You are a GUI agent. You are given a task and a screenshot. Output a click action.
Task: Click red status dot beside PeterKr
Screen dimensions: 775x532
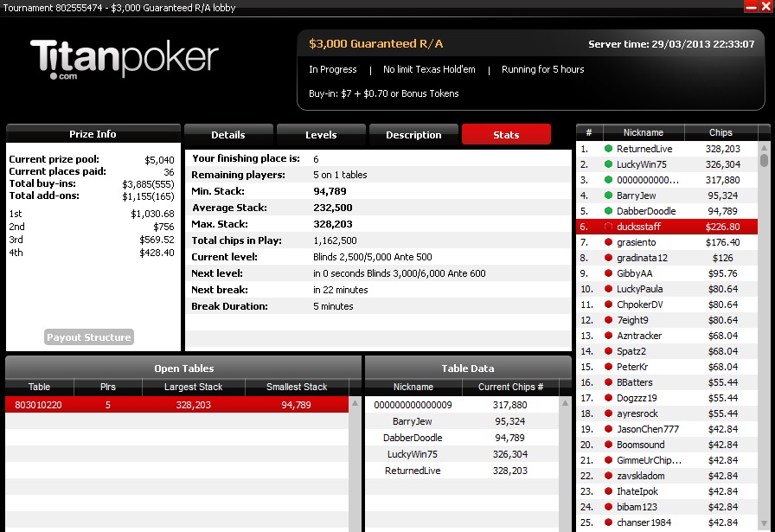[608, 367]
